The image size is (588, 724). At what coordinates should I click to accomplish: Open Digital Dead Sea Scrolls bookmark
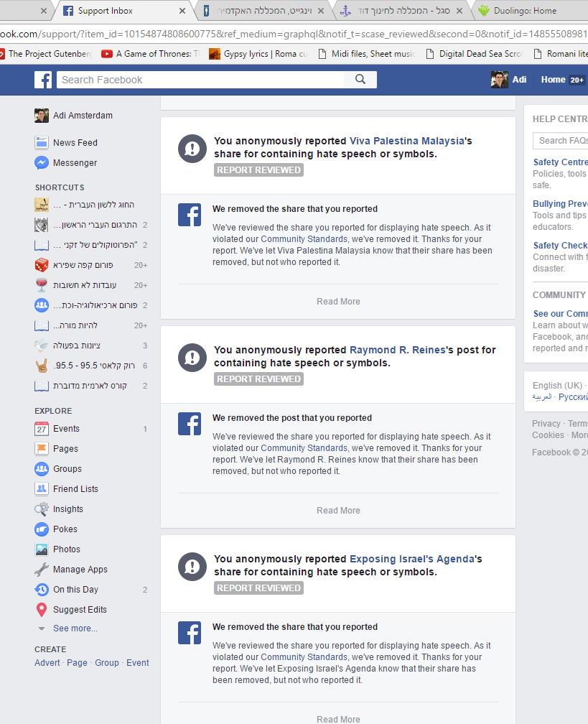tap(474, 54)
